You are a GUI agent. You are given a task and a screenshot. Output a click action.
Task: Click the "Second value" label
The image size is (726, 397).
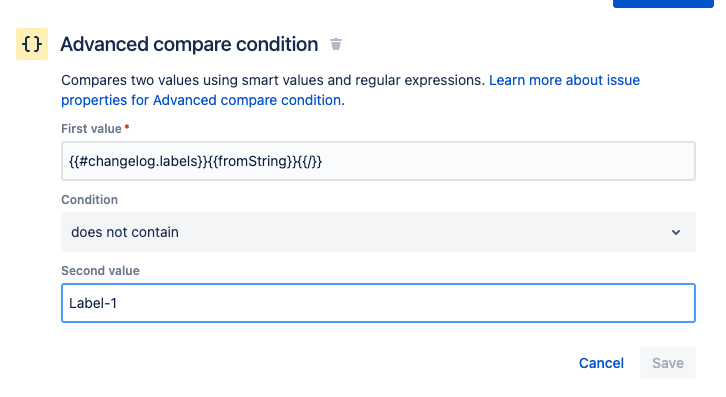pyautogui.click(x=100, y=271)
